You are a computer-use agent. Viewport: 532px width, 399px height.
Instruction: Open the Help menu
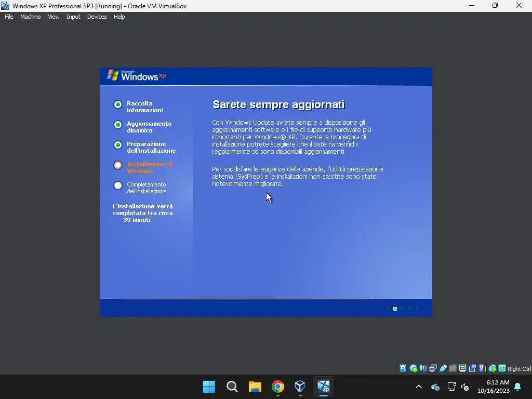coord(119,17)
